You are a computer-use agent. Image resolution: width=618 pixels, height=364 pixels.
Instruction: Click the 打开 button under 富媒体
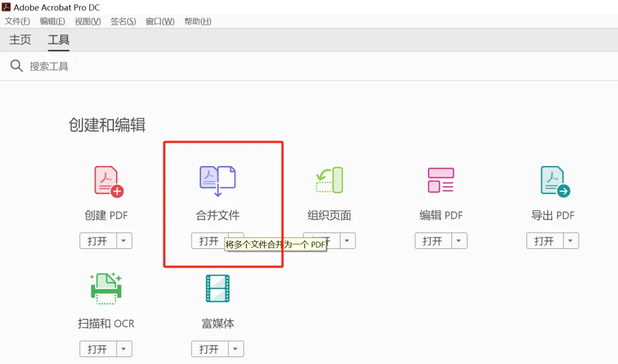point(209,349)
